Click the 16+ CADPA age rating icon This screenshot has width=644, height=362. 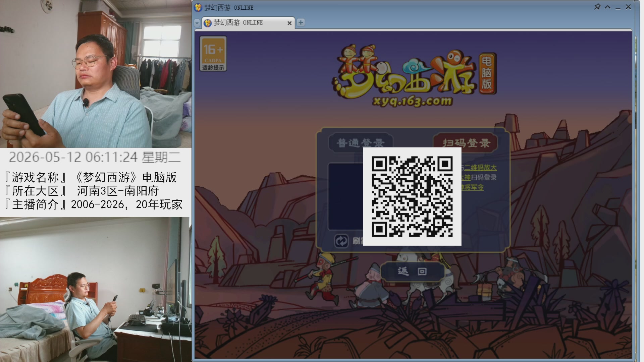click(x=213, y=54)
